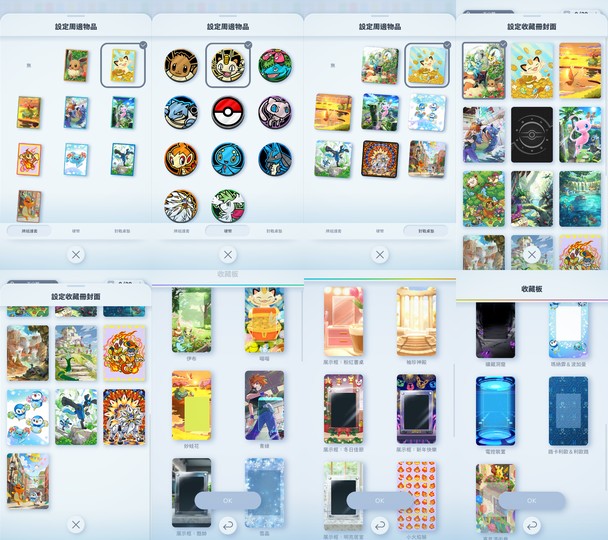Image resolution: width=608 pixels, height=540 pixels.
Task: Open 對戰桌墊 tab in the coin panel
Action: click(x=274, y=231)
